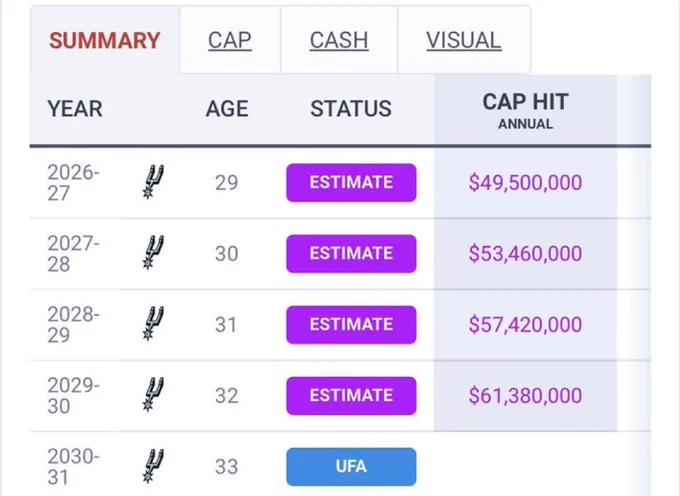Screen dimensions: 680x496
Task: Select the SUMMARY tab
Action: [x=105, y=40]
